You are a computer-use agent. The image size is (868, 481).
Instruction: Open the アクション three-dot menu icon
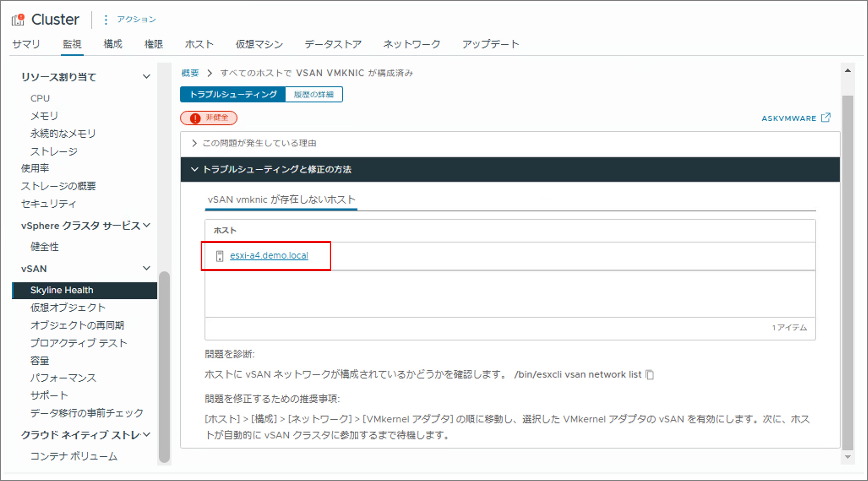pyautogui.click(x=106, y=20)
